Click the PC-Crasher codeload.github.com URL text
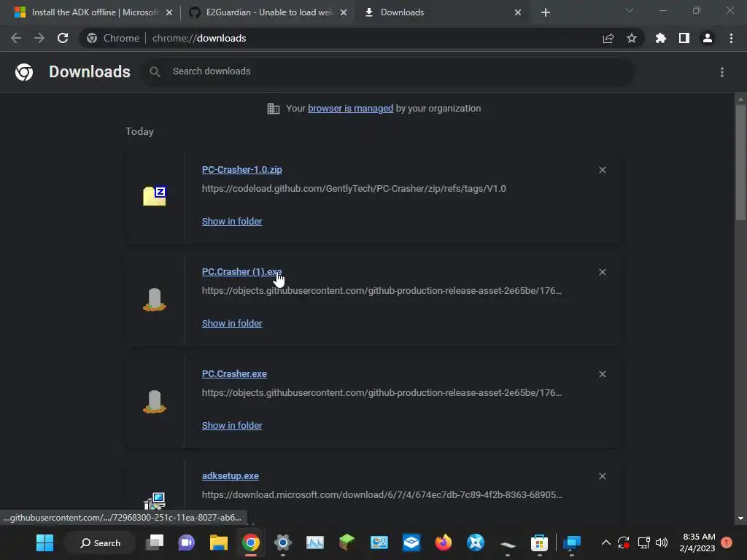 tap(354, 189)
